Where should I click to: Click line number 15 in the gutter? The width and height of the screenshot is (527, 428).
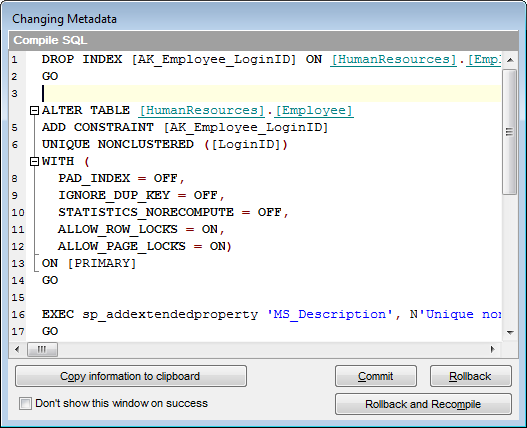point(18,298)
